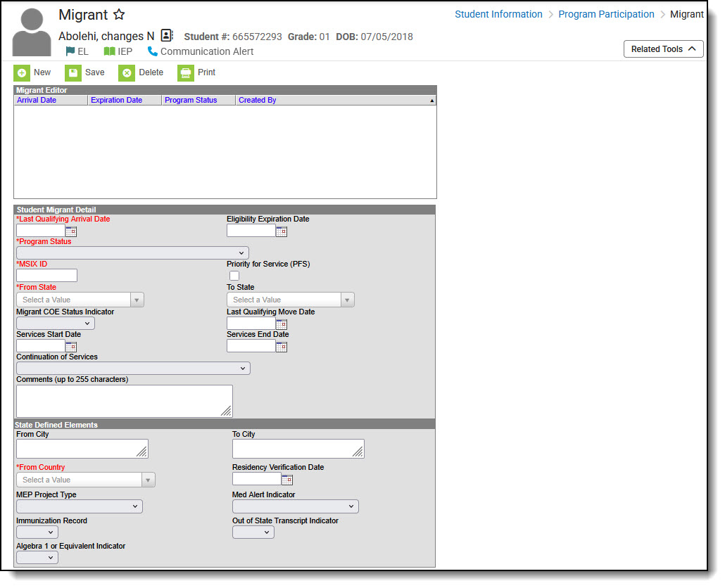Sort by Expiration Date column
Viewport: 725px width, 588px height.
(x=117, y=101)
